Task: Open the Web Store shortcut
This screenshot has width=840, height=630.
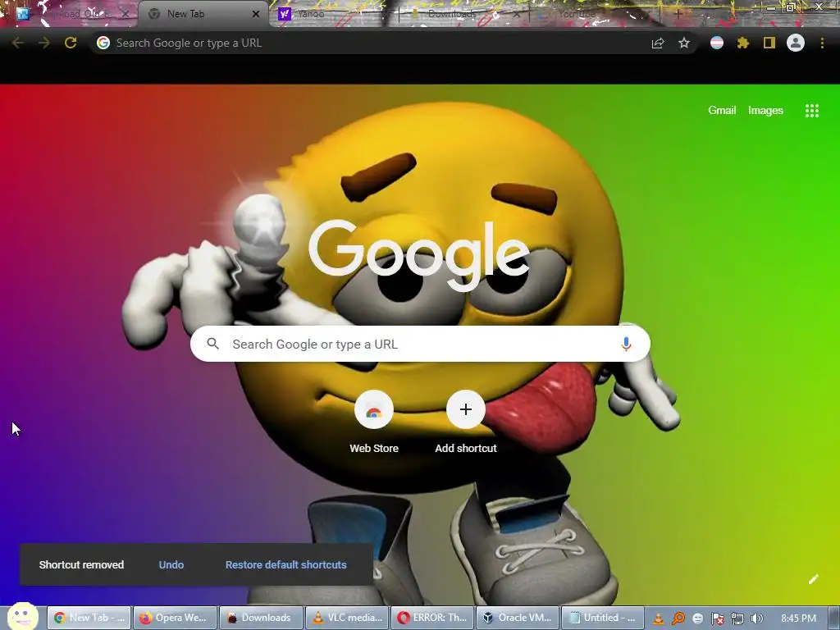Action: [x=374, y=422]
